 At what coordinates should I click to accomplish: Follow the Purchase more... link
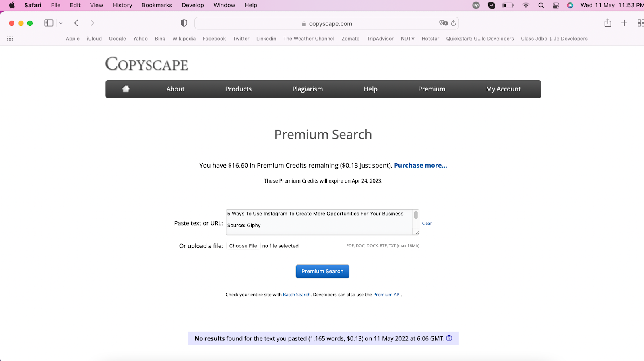(421, 165)
